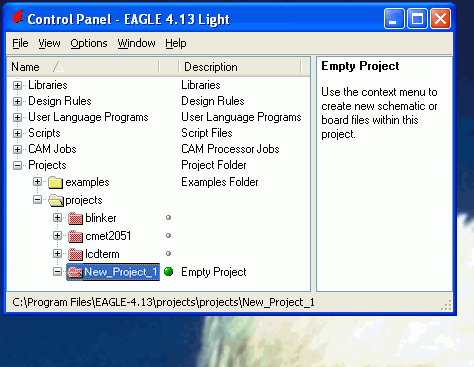Screen dimensions: 474x367
Task: Select the examples folder label
Action: 87,182
